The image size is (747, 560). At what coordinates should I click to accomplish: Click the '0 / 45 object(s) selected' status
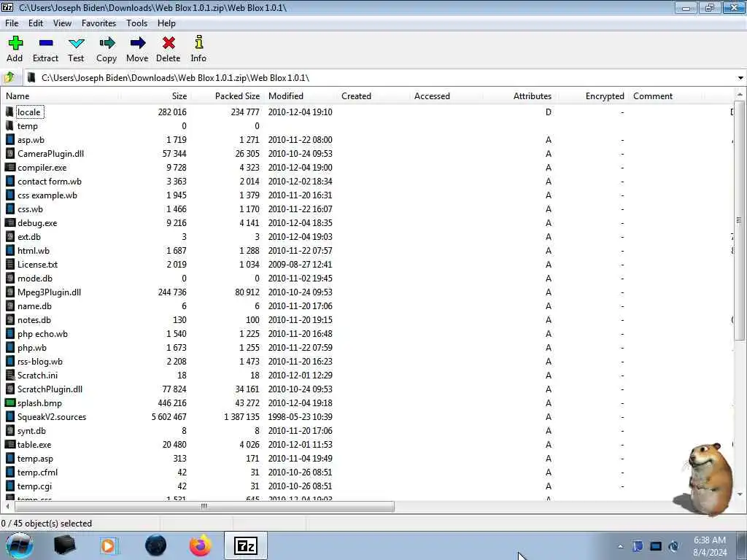click(x=47, y=524)
